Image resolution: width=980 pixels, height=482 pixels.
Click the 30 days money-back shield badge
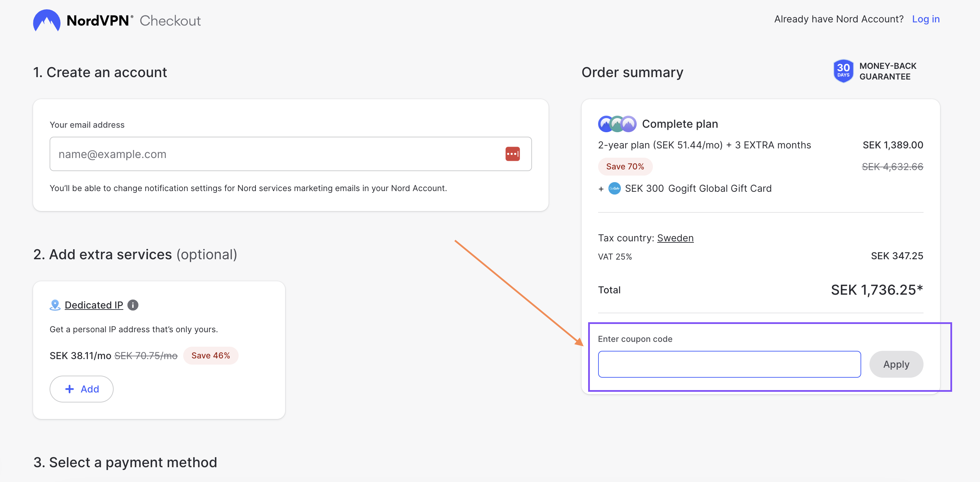pos(843,71)
